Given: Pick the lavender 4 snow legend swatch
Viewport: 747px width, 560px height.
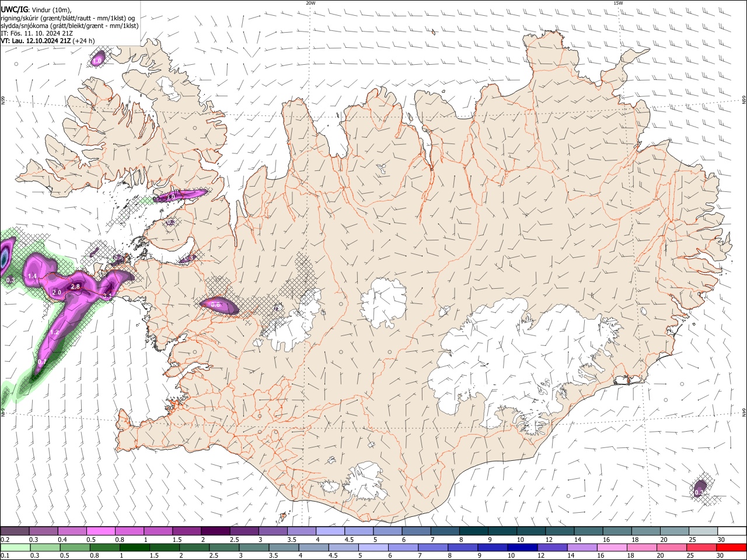Looking at the screenshot, I should 329,531.
